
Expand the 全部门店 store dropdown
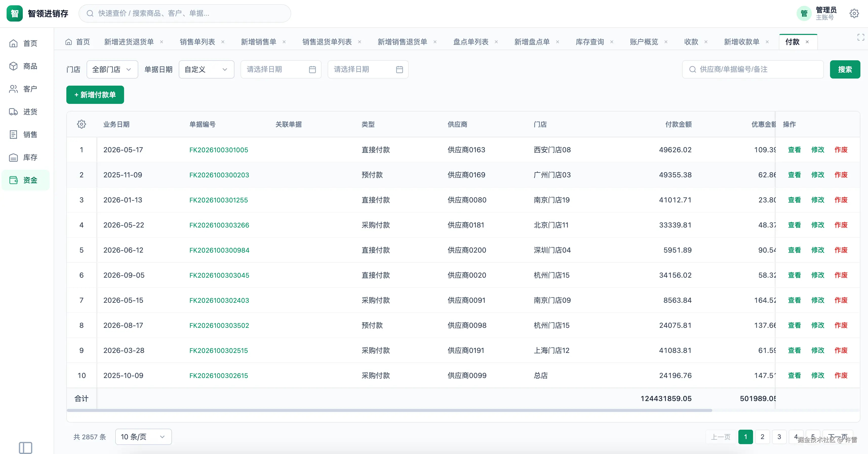point(112,69)
